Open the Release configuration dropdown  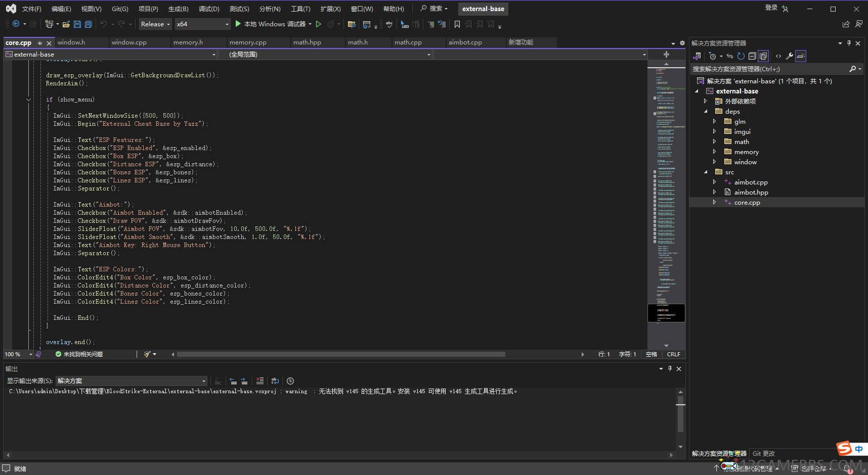pos(155,24)
